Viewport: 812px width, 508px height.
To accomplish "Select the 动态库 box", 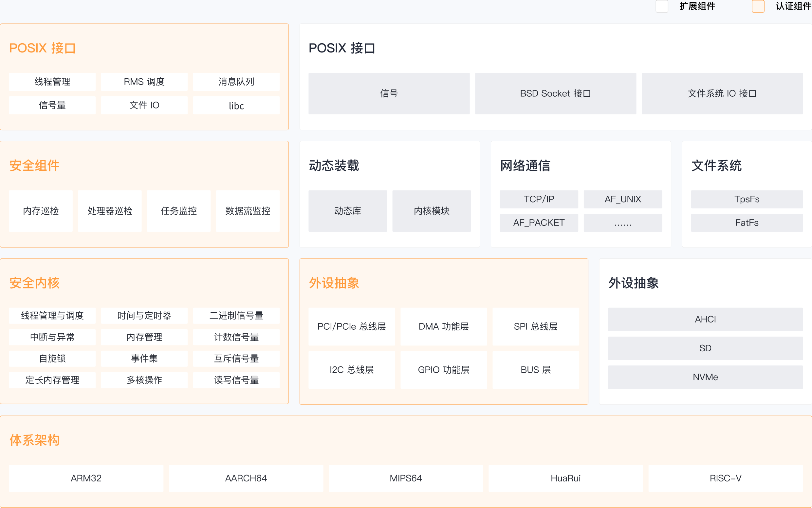I will (348, 211).
